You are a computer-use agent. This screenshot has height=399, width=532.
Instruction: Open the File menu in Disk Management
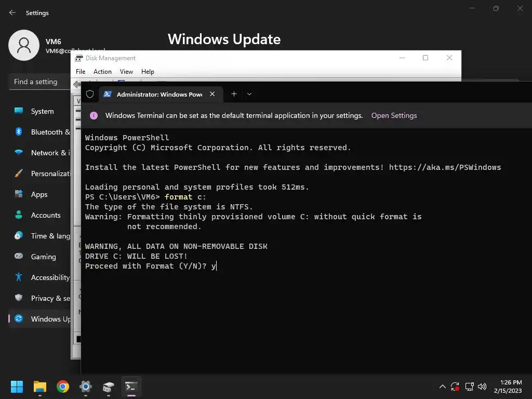click(81, 72)
